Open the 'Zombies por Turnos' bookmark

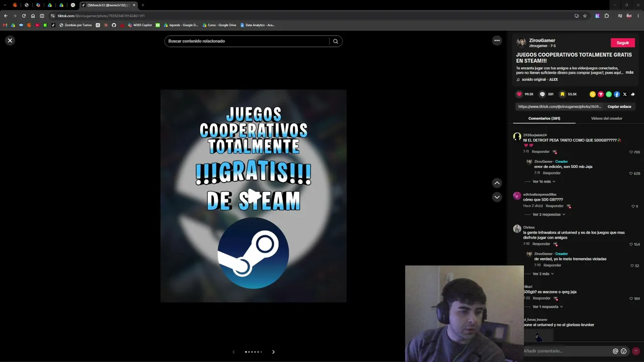[75, 25]
